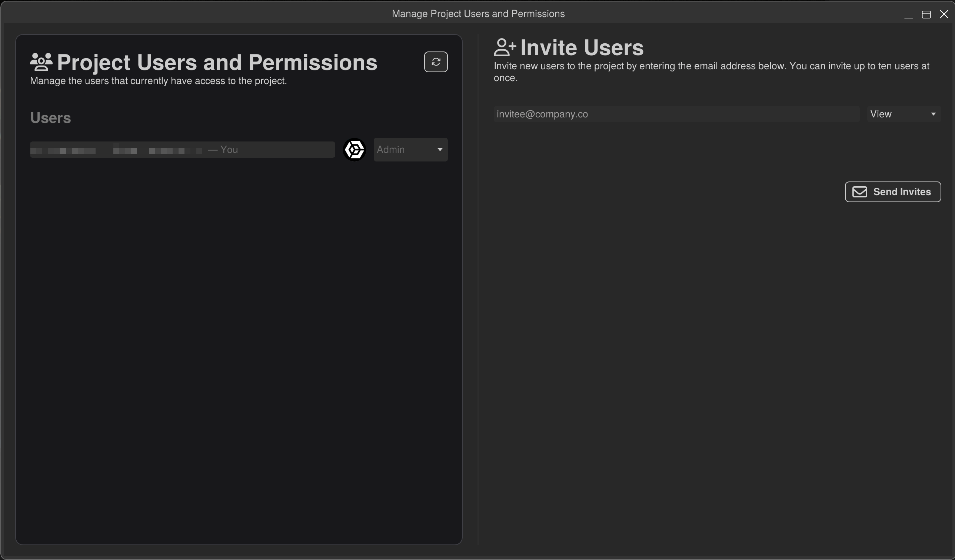Select the user row labeled You

pos(182,150)
